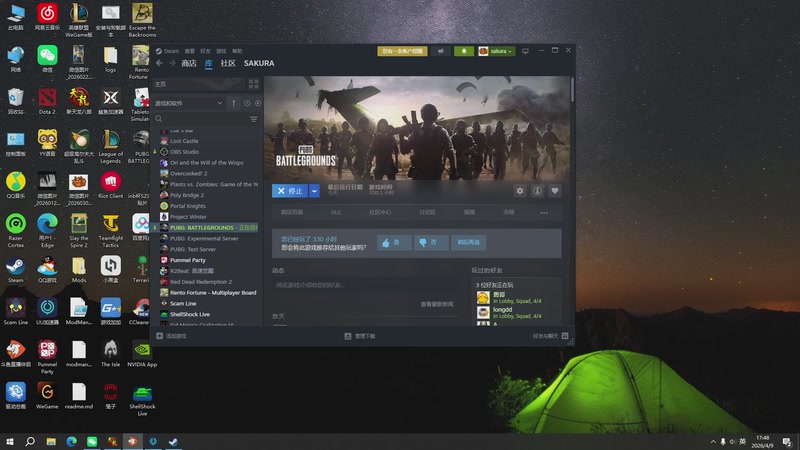Open the Mods folder on the desktop
Viewport: 800px width, 450px height.
(79, 269)
